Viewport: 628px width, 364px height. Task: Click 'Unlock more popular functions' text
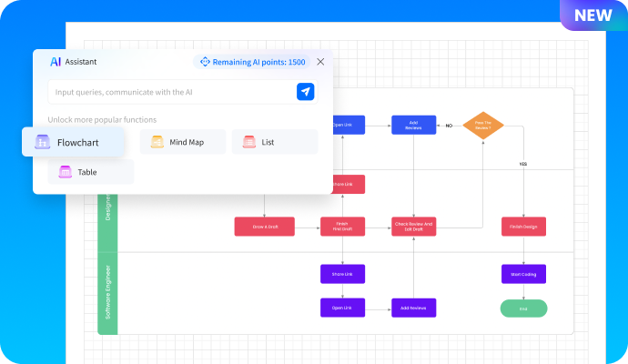point(102,120)
